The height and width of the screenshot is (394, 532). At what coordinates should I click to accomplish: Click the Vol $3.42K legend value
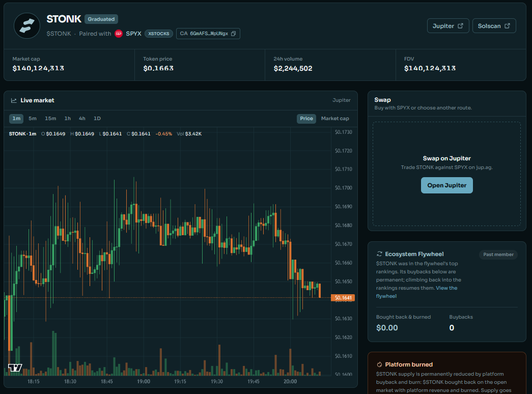point(189,134)
